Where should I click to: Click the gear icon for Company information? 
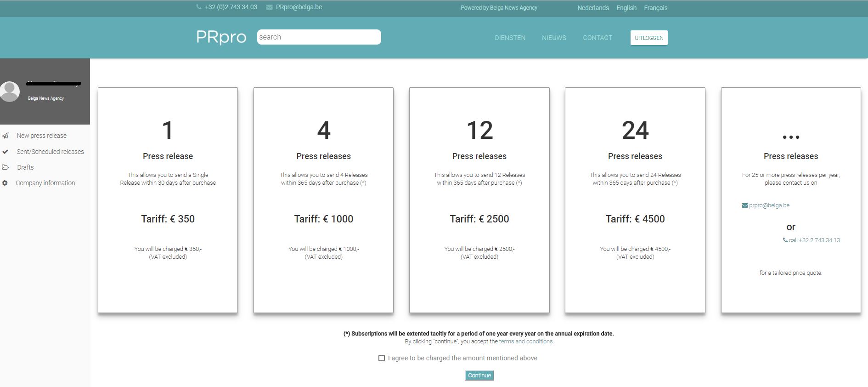point(5,183)
